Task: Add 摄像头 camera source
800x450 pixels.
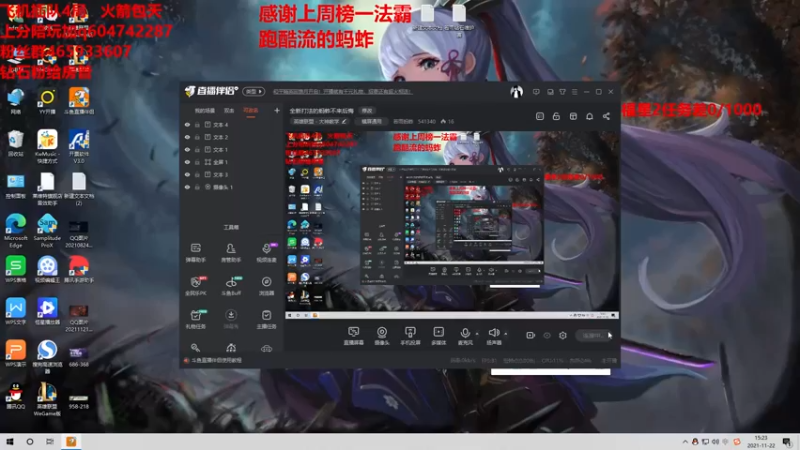Action: click(x=382, y=336)
